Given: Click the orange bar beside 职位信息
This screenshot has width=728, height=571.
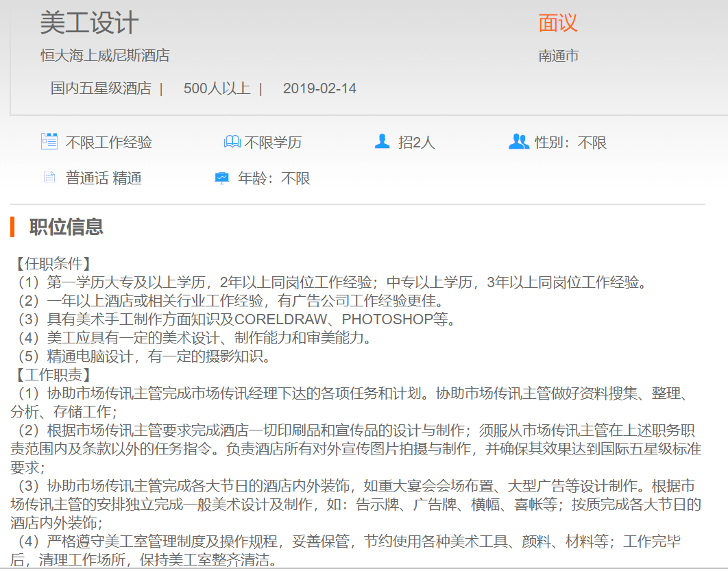Looking at the screenshot, I should (12, 227).
